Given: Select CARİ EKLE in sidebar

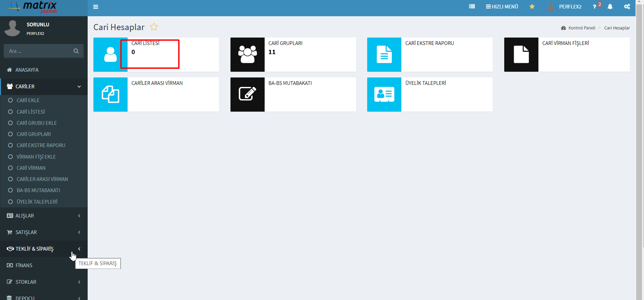Looking at the screenshot, I should [x=28, y=100].
